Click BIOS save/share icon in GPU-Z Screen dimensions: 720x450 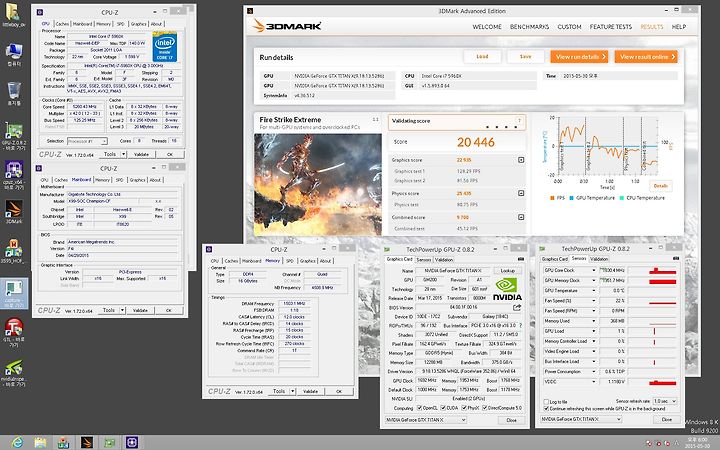[517, 307]
